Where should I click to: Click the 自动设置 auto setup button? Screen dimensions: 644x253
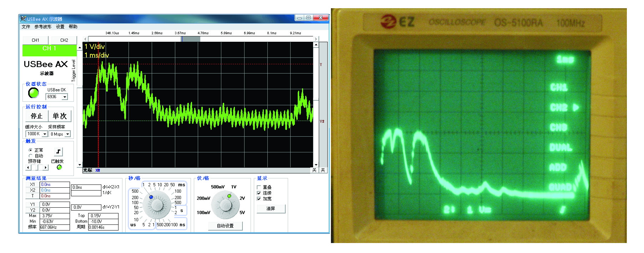(x=225, y=226)
